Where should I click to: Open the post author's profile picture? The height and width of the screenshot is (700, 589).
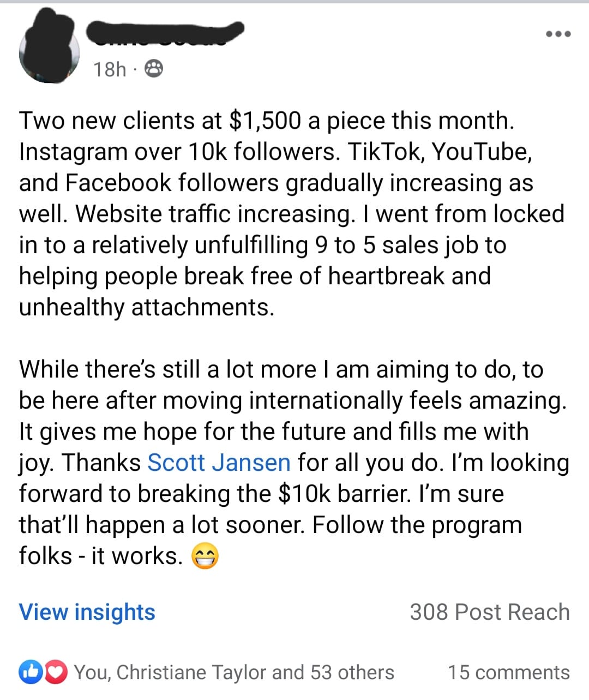(49, 50)
